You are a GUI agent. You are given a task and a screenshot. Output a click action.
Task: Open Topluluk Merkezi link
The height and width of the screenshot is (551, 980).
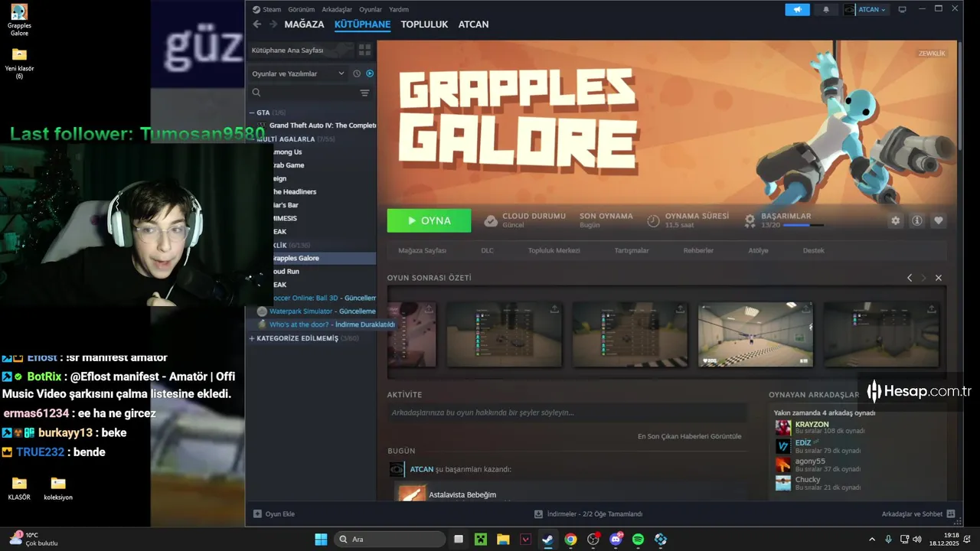click(x=554, y=250)
